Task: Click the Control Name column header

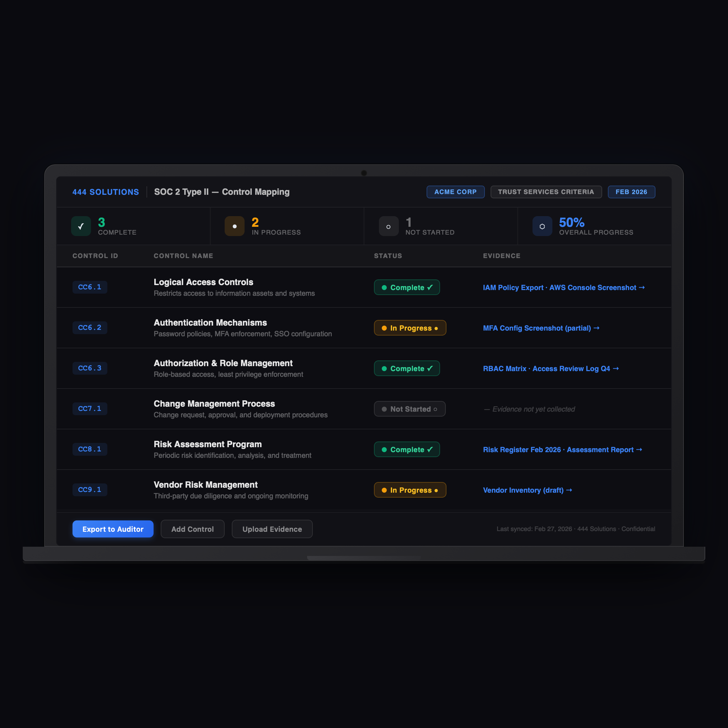Action: (x=183, y=256)
